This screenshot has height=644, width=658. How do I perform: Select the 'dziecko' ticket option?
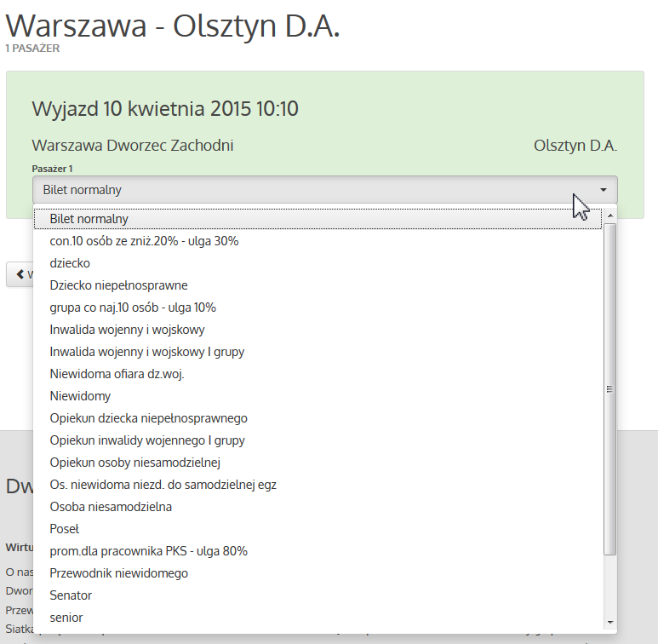point(318,263)
